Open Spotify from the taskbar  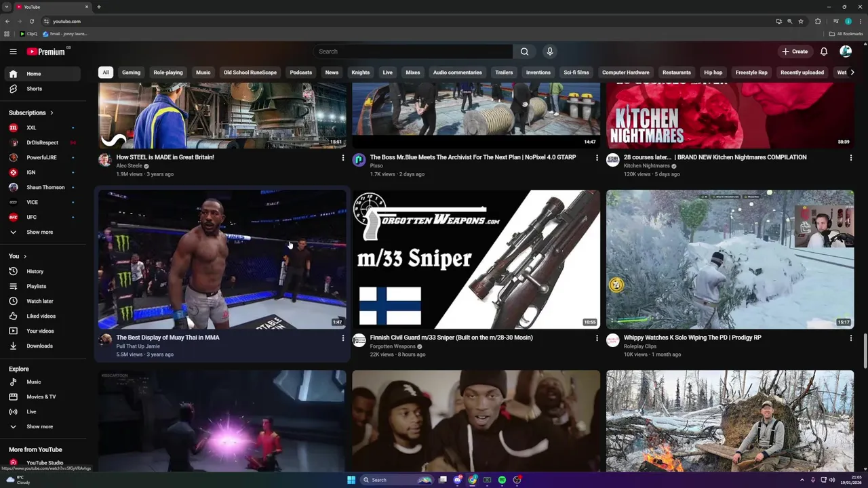point(502,480)
